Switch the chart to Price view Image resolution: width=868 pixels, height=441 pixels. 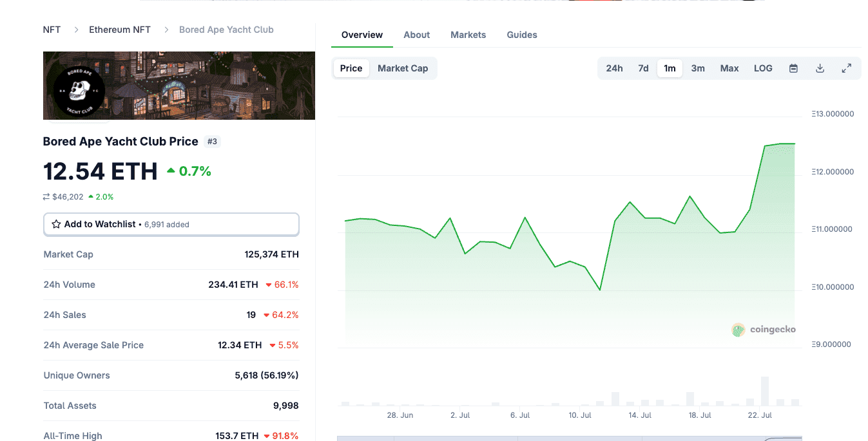click(351, 68)
